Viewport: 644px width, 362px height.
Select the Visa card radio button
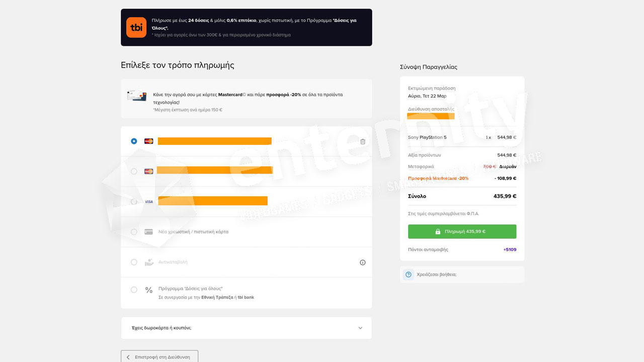[134, 202]
